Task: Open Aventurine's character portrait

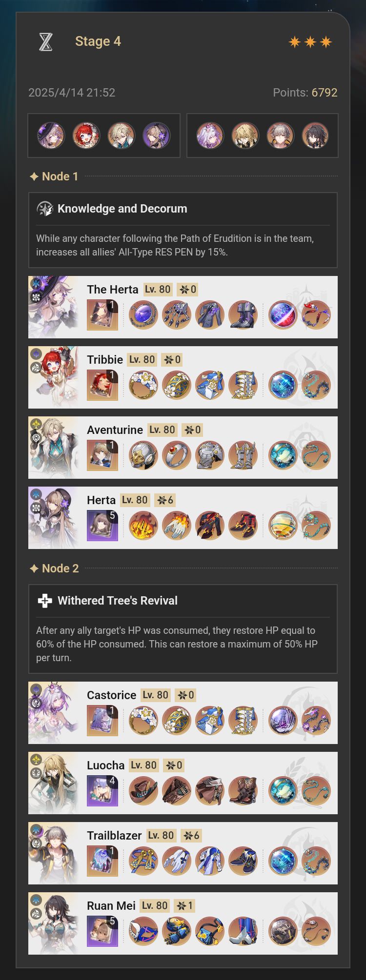Action: 53,448
